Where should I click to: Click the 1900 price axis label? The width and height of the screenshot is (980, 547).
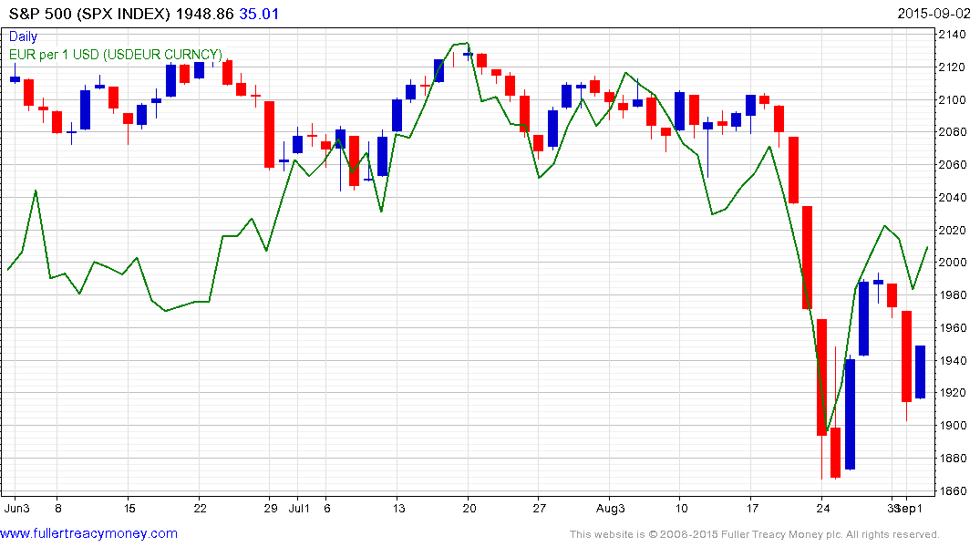pos(953,425)
